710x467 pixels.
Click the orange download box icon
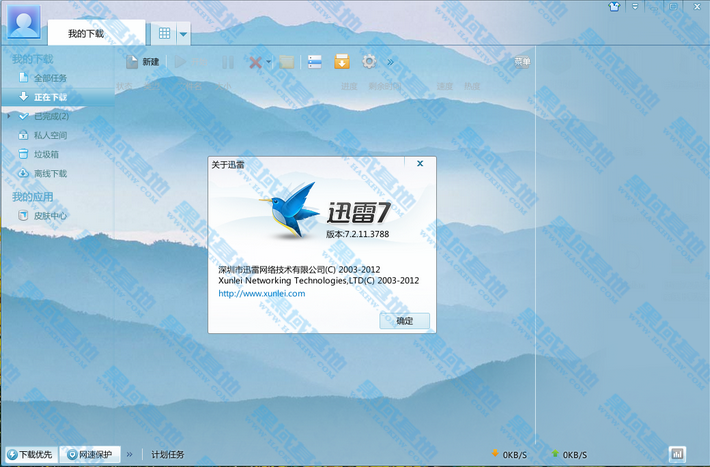point(342,61)
